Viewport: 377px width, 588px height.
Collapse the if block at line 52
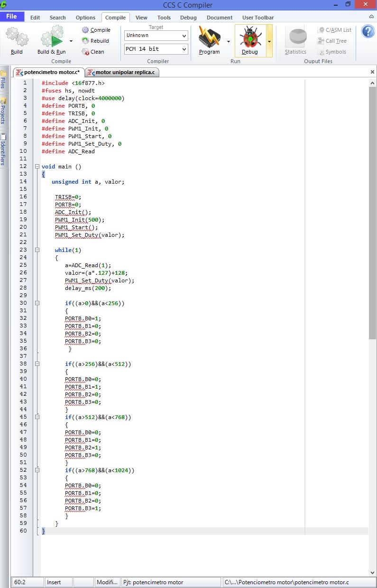click(37, 470)
